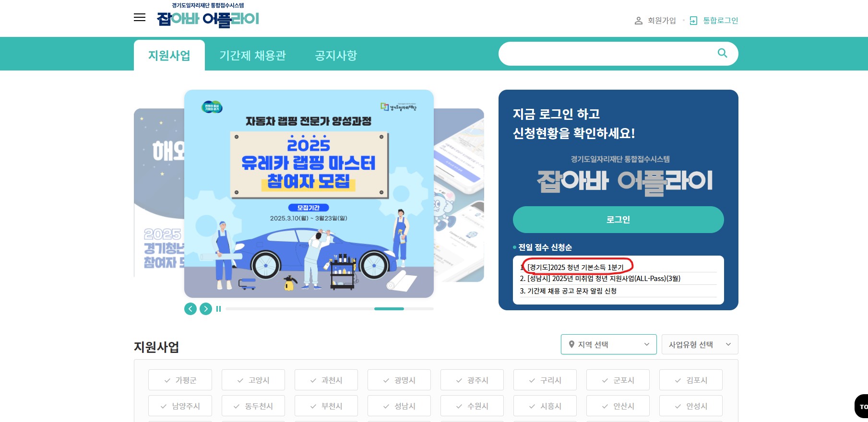
Task: Go to previous carousel slide arrow
Action: pos(190,309)
